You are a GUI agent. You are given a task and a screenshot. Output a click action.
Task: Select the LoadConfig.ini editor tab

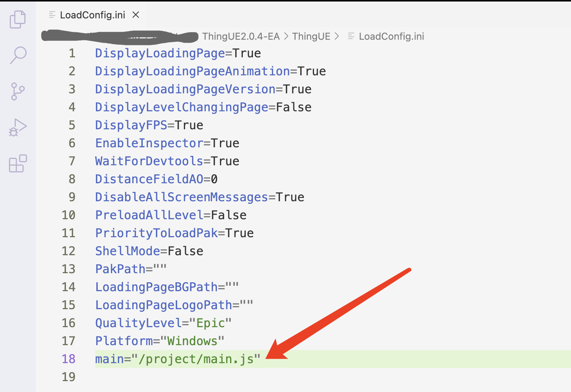point(91,15)
